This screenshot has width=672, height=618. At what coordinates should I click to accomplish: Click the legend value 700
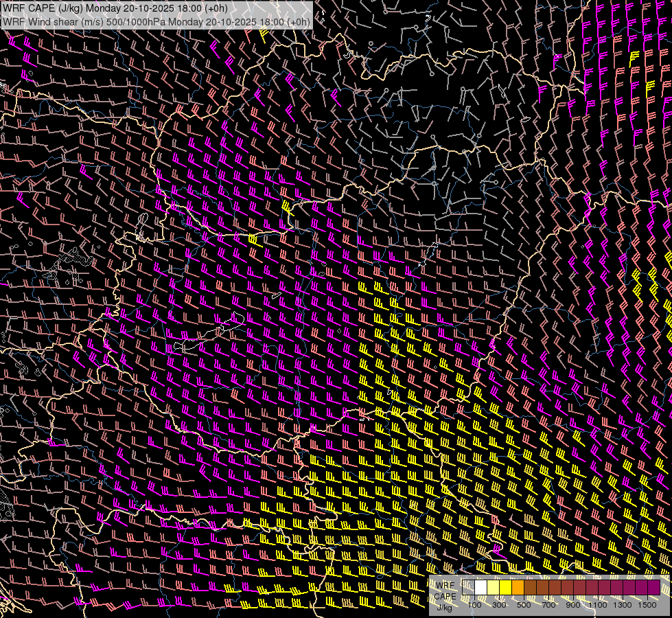click(548, 605)
